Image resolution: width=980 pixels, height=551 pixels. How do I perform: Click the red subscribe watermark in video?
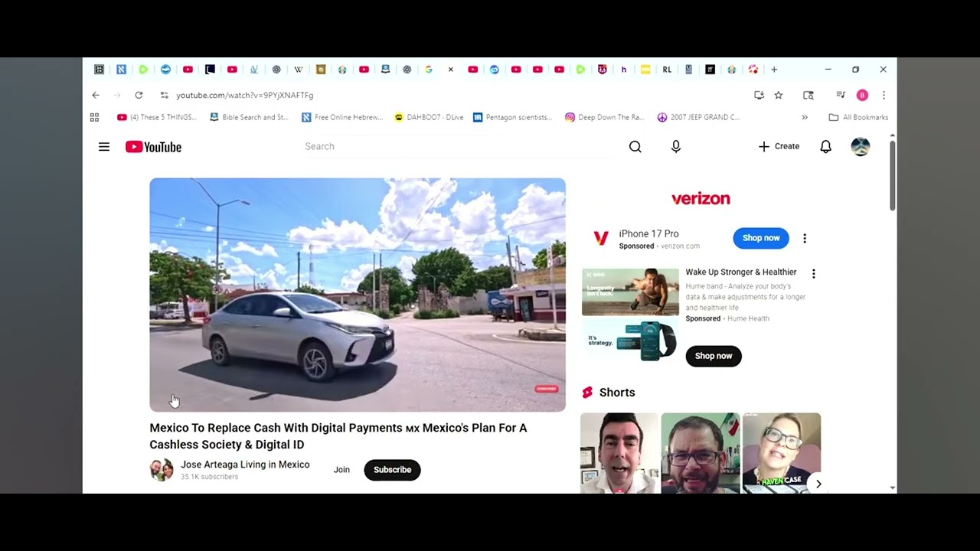pyautogui.click(x=547, y=389)
